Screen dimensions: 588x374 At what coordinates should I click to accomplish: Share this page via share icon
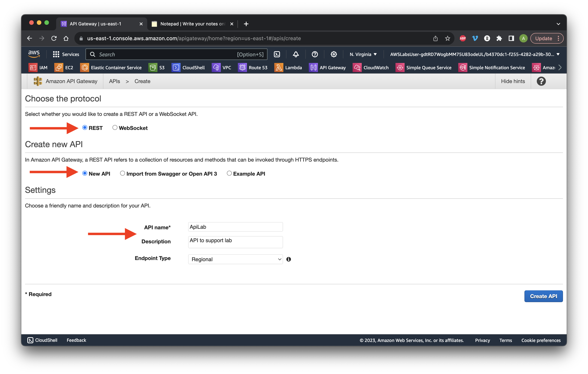click(435, 38)
